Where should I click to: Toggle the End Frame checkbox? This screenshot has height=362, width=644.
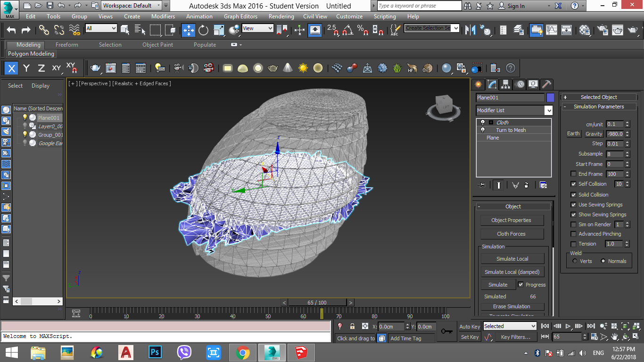click(x=573, y=174)
